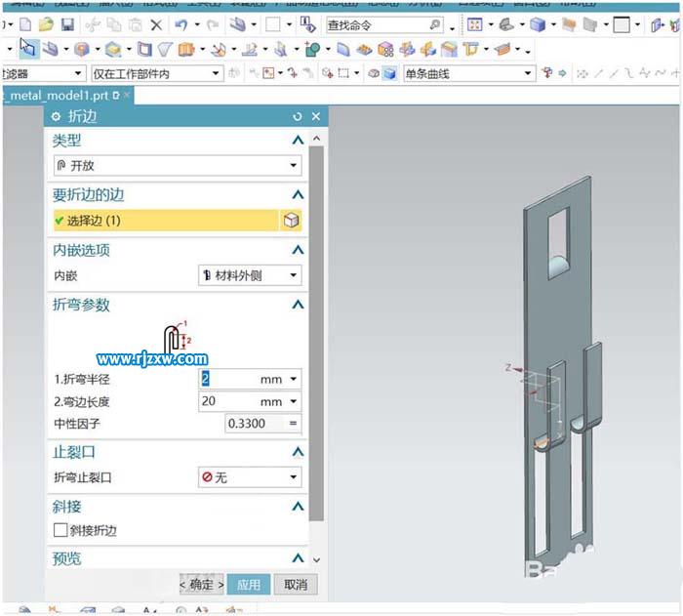Image resolution: width=683 pixels, height=616 pixels.
Task: Click the Paste clipboard icon
Action: [x=136, y=24]
